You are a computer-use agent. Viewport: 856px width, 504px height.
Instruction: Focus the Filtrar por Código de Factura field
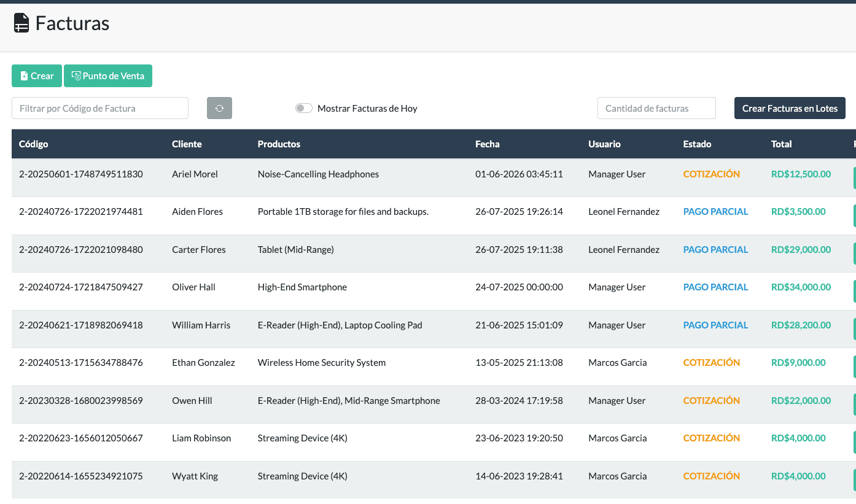click(x=100, y=108)
